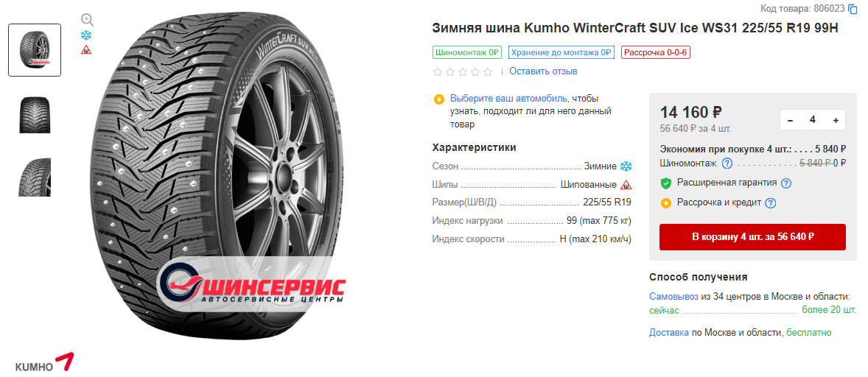Image resolution: width=868 pixels, height=377 pixels.
Task: Select the third tire sidewall thumbnail
Action: click(x=35, y=177)
